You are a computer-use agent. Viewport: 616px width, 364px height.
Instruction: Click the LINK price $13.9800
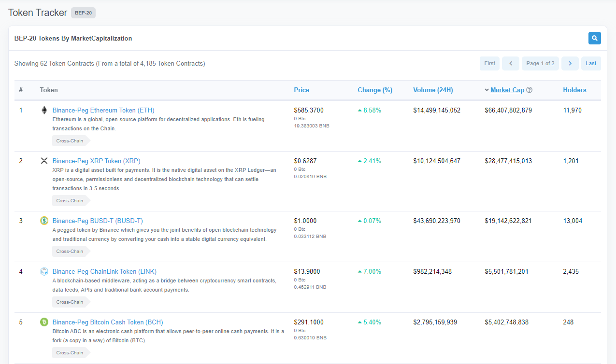click(307, 271)
